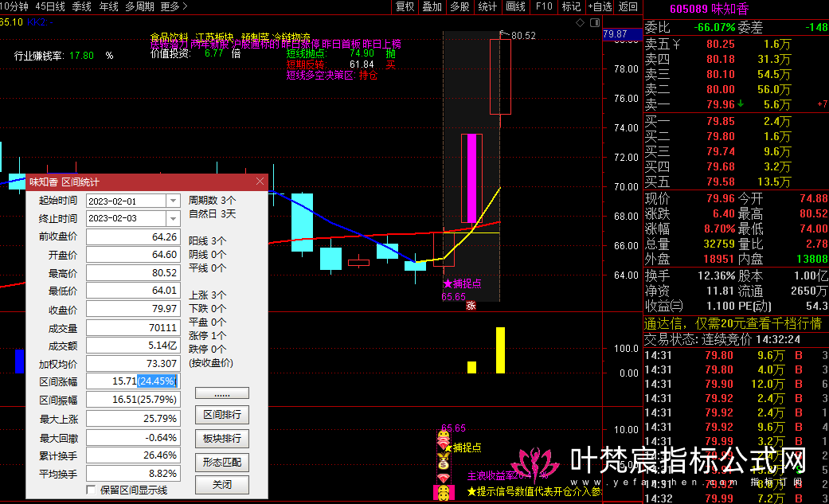Click the stock title 605089 味知香
This screenshot has width=829, height=504.
click(x=709, y=9)
